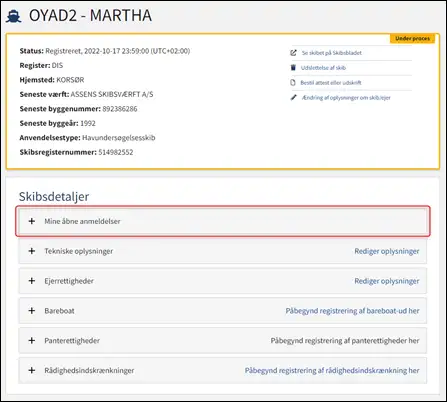Open Se skibet på Skibsbladet link
447x402 pixels.
pos(332,53)
